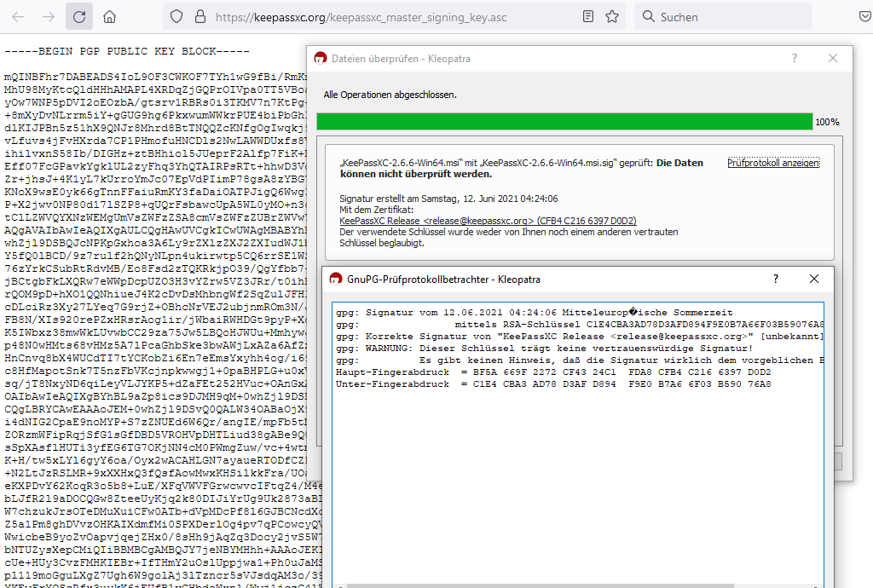Viewport: 873px width, 588px height.
Task: Toggle reader view icon in address bar
Action: (588, 17)
